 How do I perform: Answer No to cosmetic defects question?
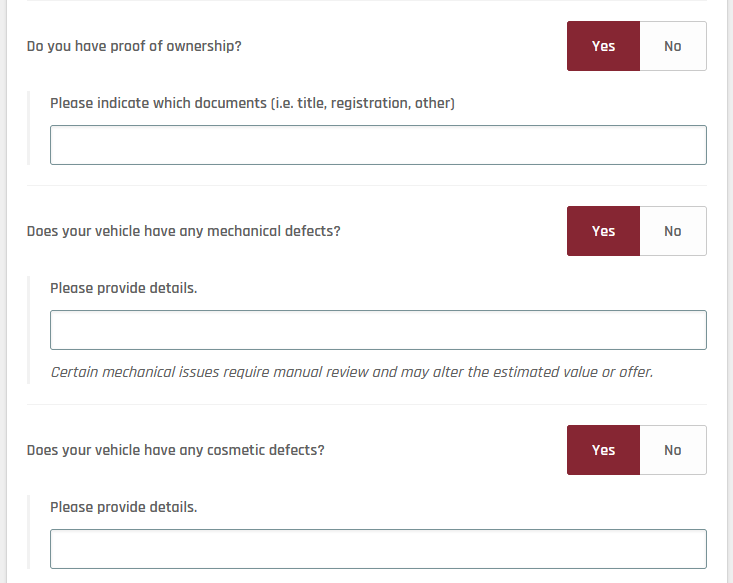point(672,450)
